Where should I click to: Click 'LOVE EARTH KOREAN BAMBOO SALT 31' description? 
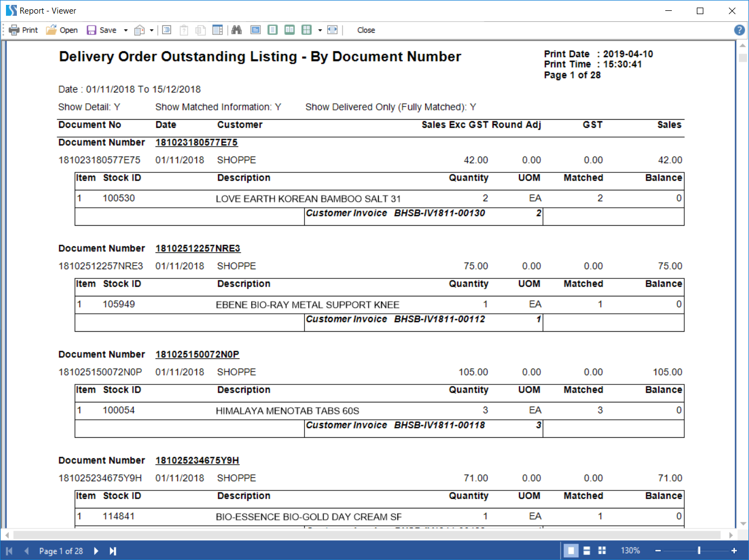308,199
